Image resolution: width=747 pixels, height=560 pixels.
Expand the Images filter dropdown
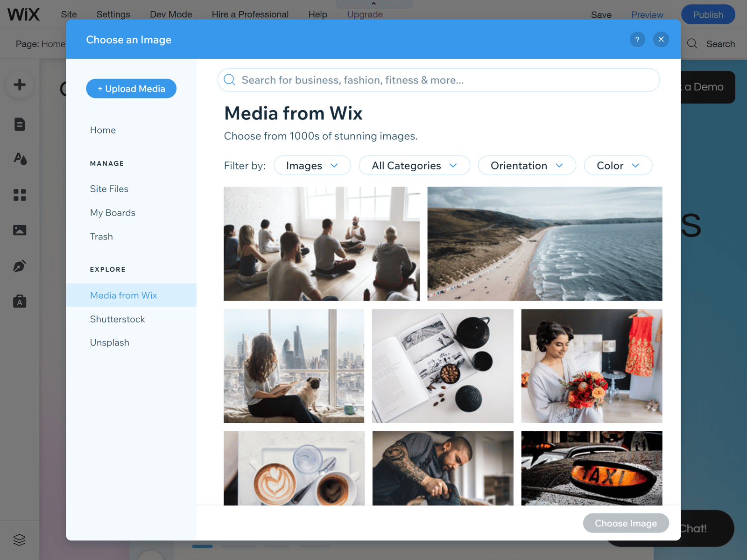click(x=312, y=166)
